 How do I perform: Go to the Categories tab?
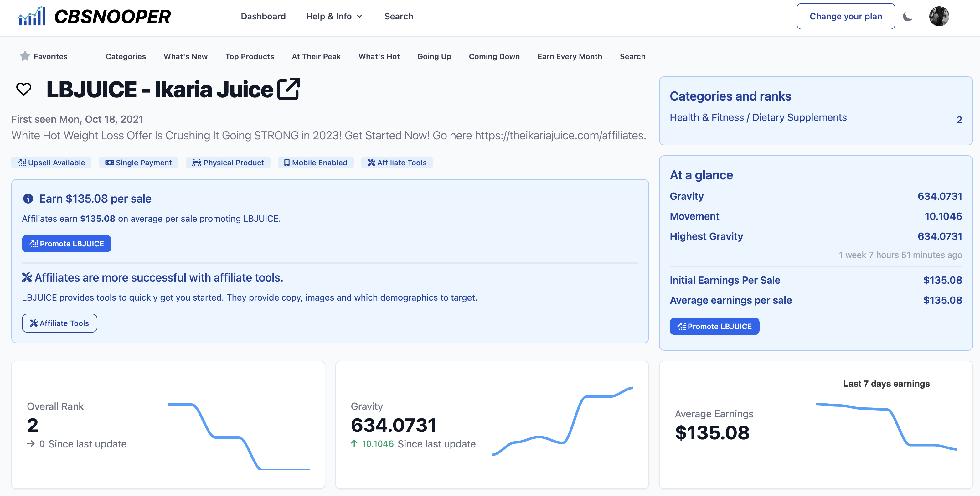click(x=126, y=56)
